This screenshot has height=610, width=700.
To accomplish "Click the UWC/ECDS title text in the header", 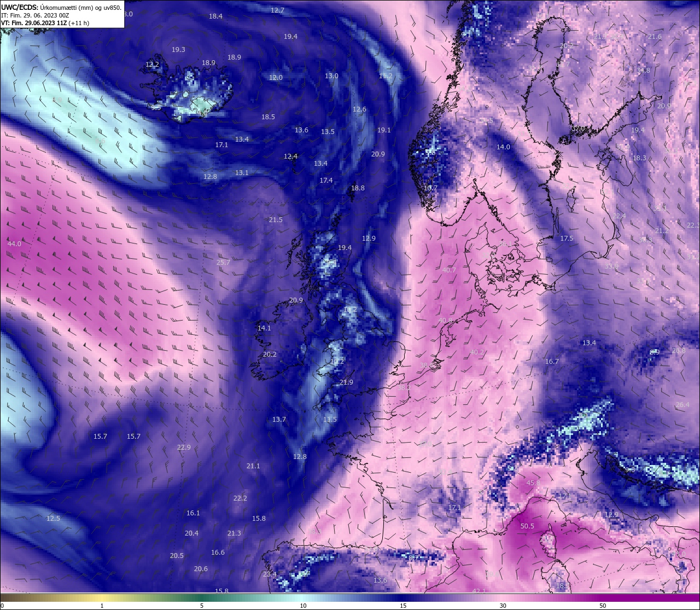I will (19, 8).
